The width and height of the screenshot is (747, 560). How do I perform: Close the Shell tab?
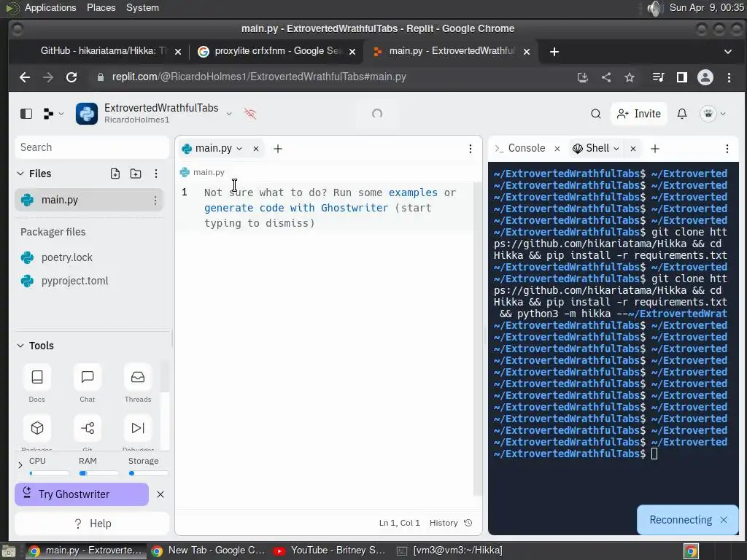click(632, 149)
